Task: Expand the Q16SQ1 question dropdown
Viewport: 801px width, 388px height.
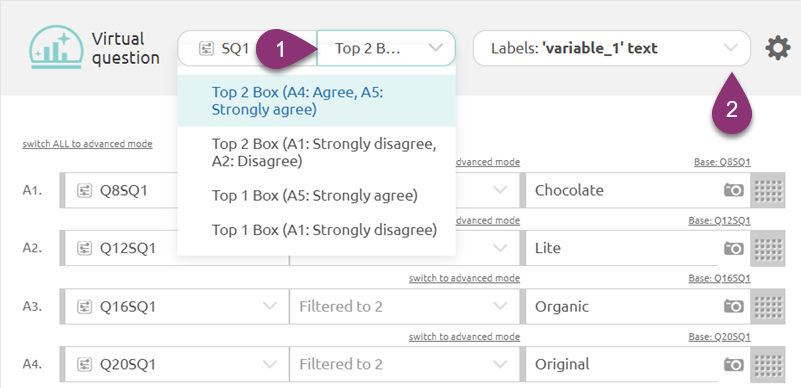Action: (175, 306)
